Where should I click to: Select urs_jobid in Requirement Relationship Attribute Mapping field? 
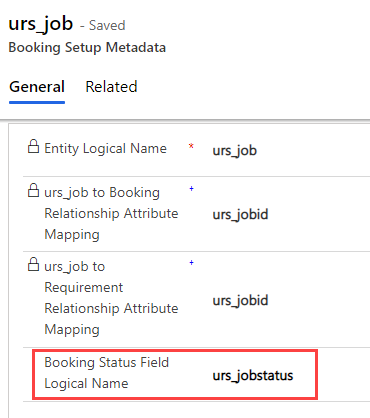[x=240, y=301]
